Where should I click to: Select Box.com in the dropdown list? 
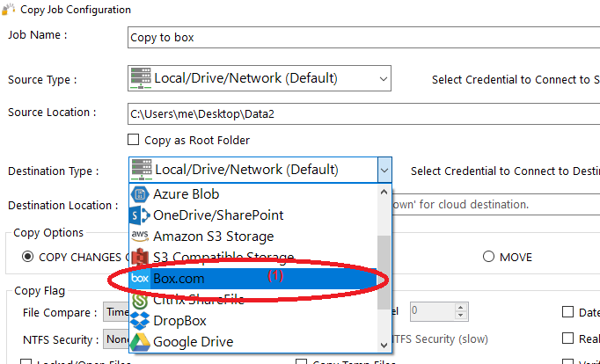point(253,279)
